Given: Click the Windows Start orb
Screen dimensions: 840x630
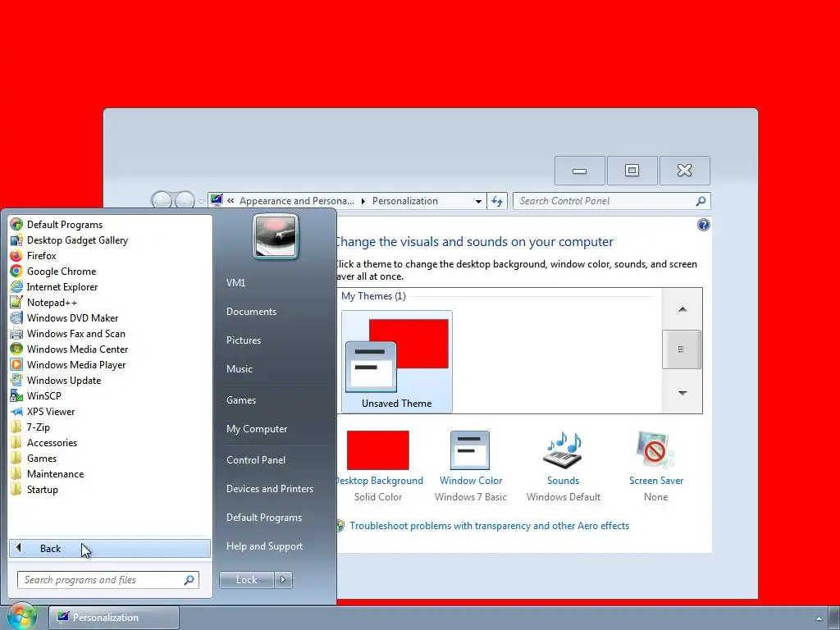Looking at the screenshot, I should [21, 617].
